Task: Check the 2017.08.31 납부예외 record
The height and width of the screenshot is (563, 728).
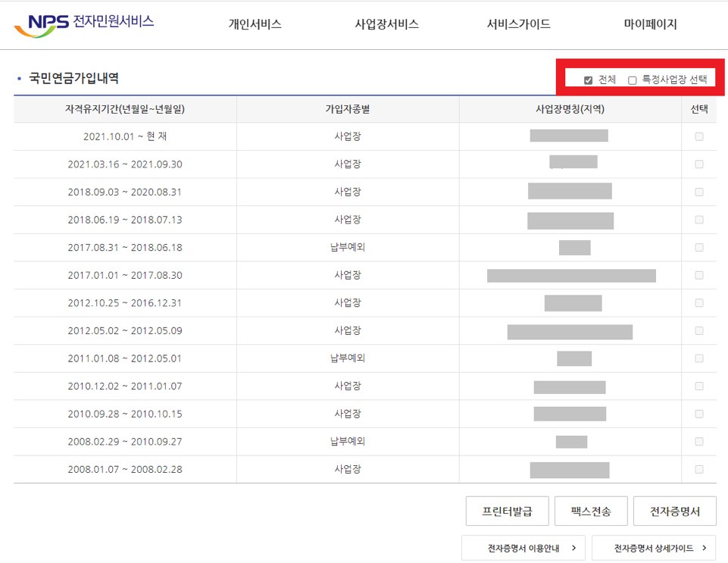Action: coord(699,246)
